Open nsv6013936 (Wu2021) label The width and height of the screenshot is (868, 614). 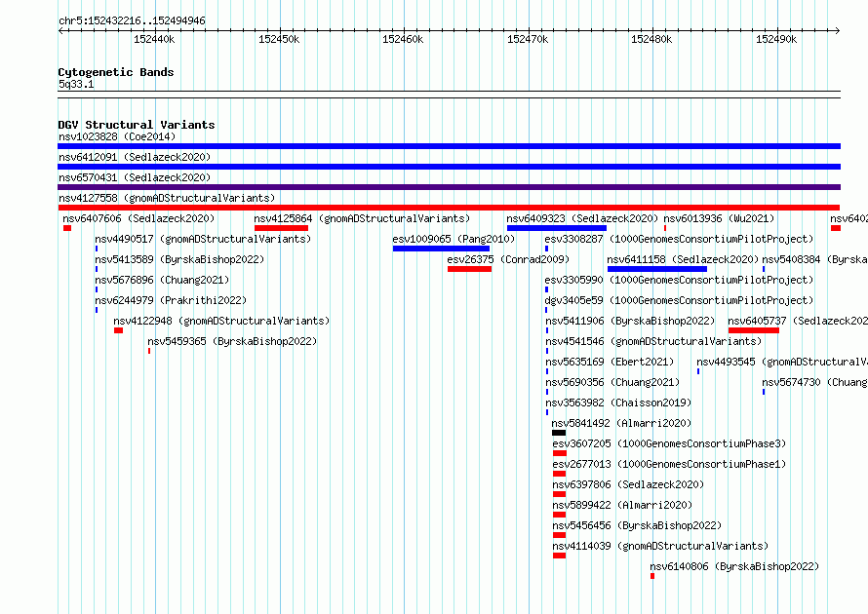719,218
